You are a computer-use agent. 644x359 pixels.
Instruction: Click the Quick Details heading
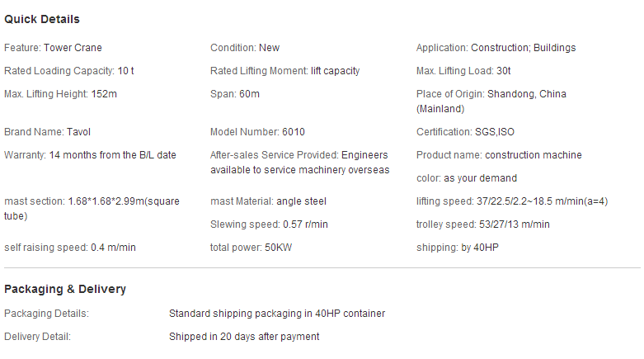(42, 19)
